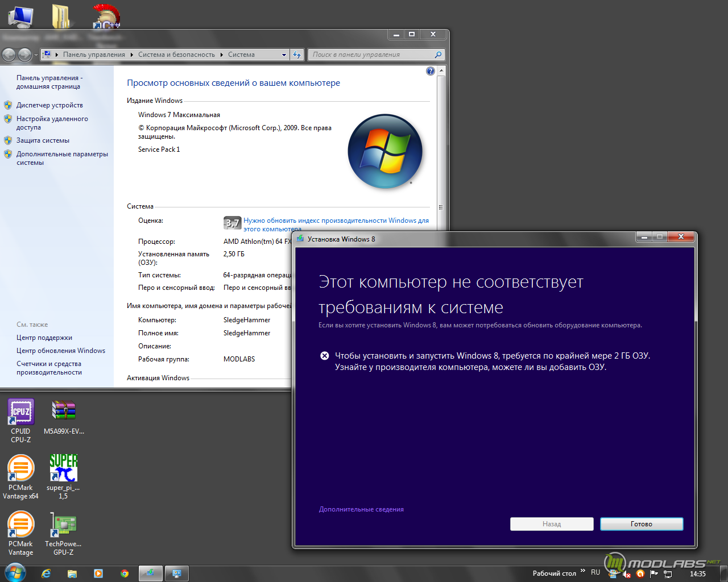Click the Система breadcrumb
This screenshot has width=728, height=582.
pos(241,55)
